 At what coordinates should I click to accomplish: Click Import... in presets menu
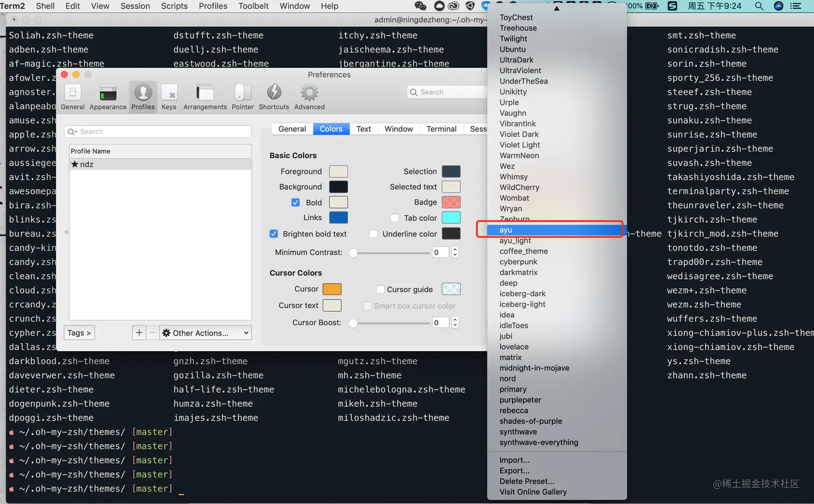557,460
